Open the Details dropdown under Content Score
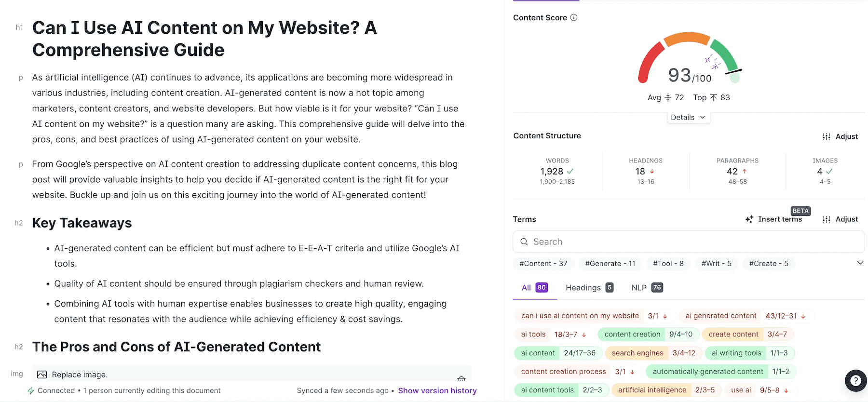868x402 pixels. click(x=688, y=117)
